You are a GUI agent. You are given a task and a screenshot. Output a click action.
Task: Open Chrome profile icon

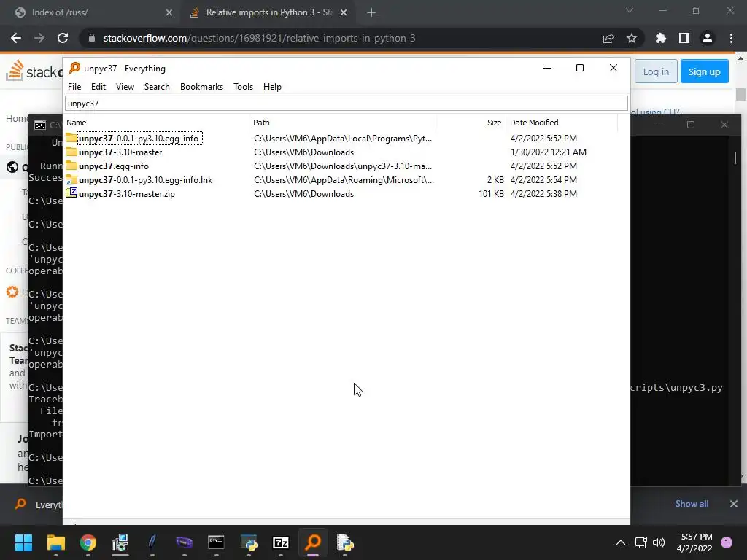coord(708,38)
